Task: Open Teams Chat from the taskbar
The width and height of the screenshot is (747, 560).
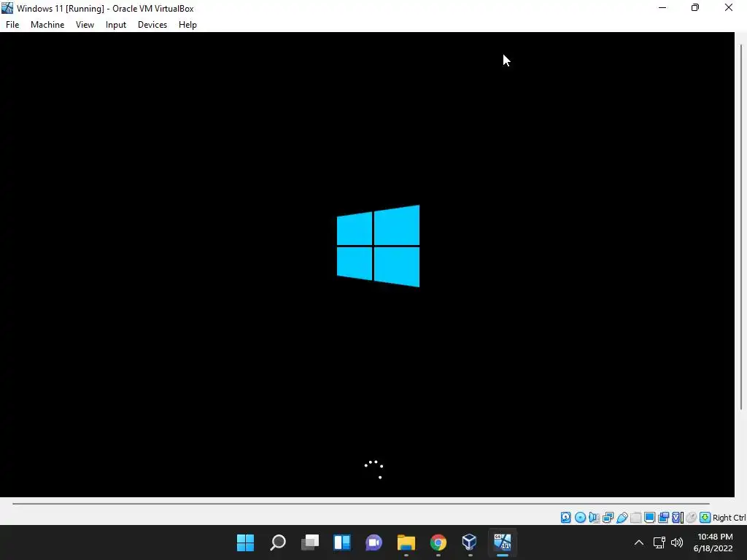Action: (374, 542)
